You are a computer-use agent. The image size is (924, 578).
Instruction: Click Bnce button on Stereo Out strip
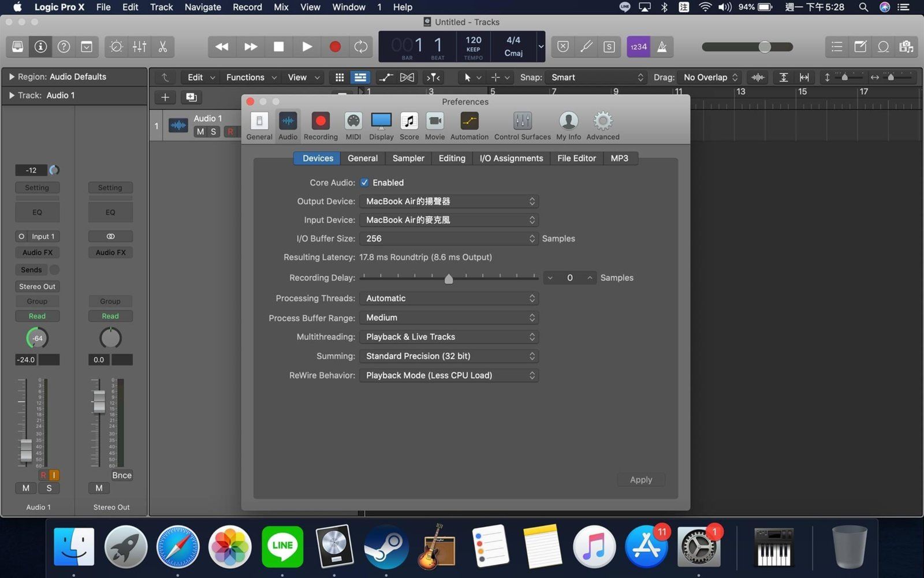[121, 475]
